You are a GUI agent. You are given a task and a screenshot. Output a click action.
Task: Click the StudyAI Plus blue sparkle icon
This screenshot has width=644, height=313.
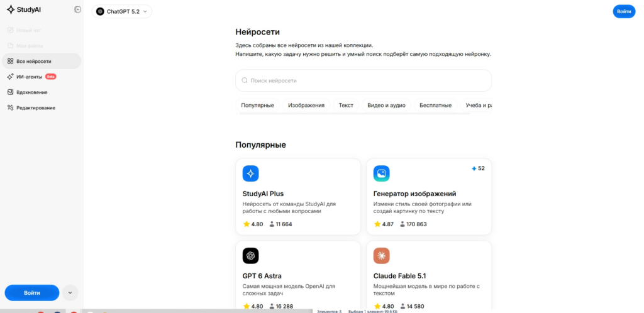point(250,173)
